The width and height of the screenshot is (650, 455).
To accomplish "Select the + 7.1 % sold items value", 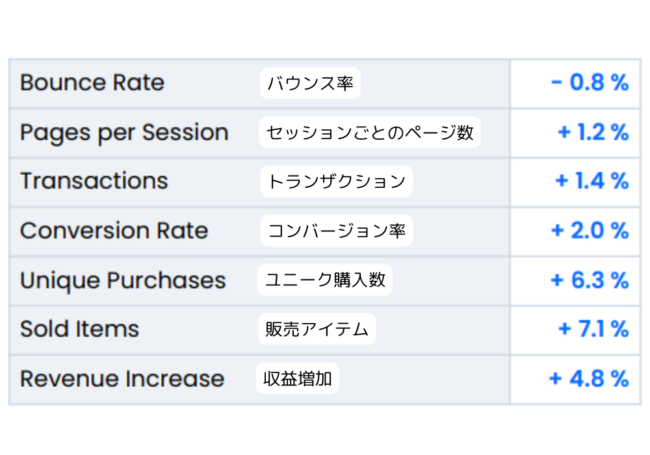I will 592,329.
